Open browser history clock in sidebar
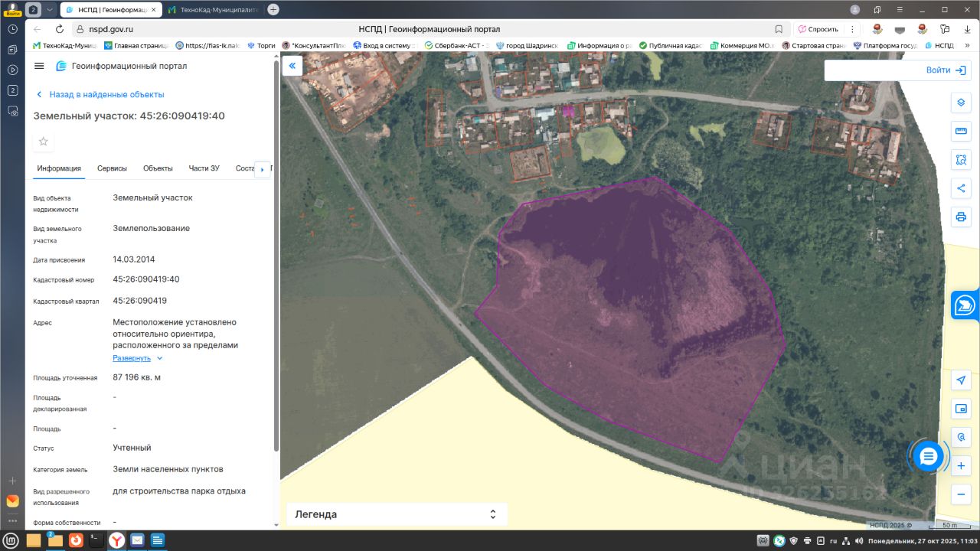 point(12,29)
